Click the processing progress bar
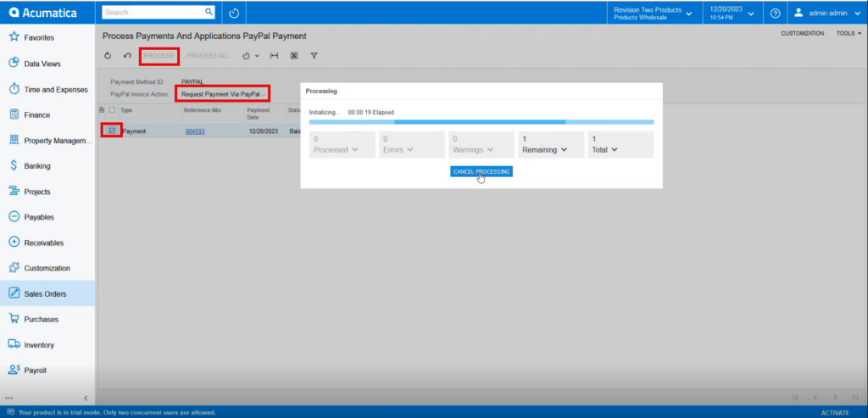868x418 pixels. 481,122
